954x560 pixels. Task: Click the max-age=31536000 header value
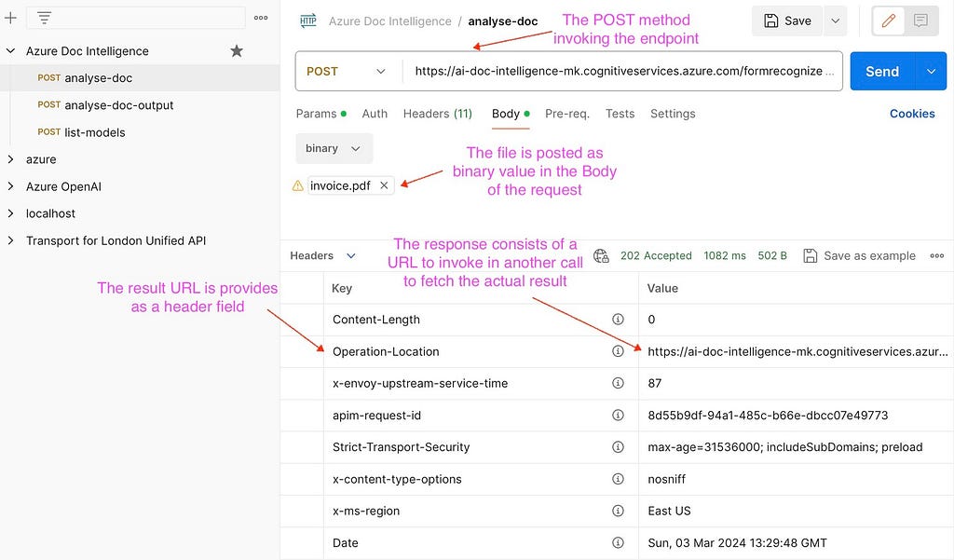pyautogui.click(x=784, y=446)
